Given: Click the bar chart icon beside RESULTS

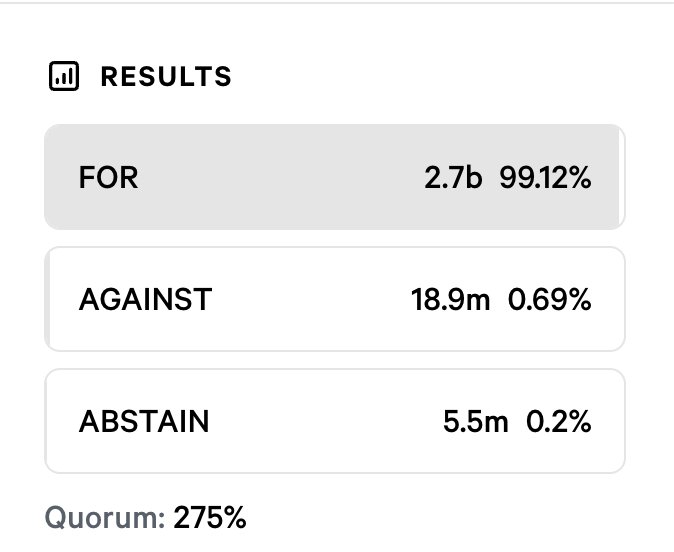Looking at the screenshot, I should [63, 76].
